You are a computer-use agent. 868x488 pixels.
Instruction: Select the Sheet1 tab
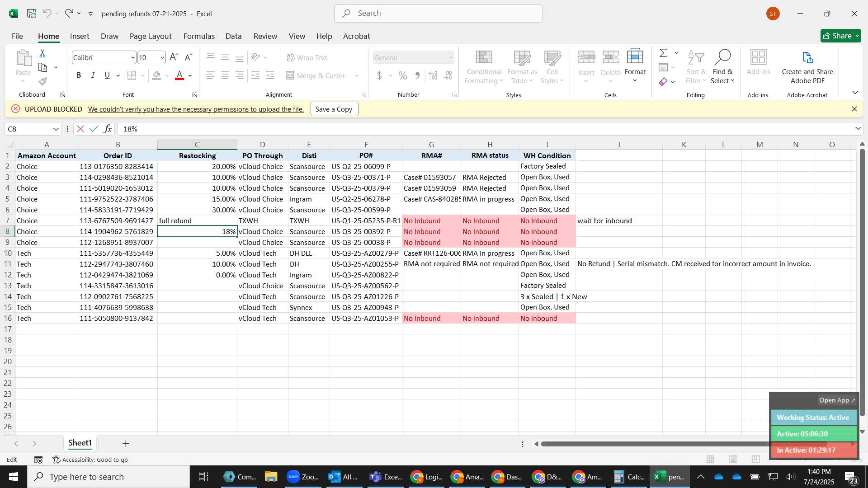click(80, 443)
